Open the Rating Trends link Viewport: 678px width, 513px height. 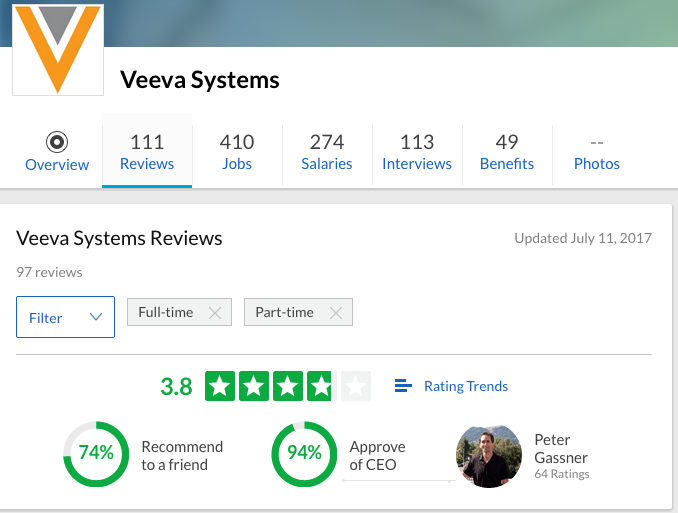pos(466,386)
